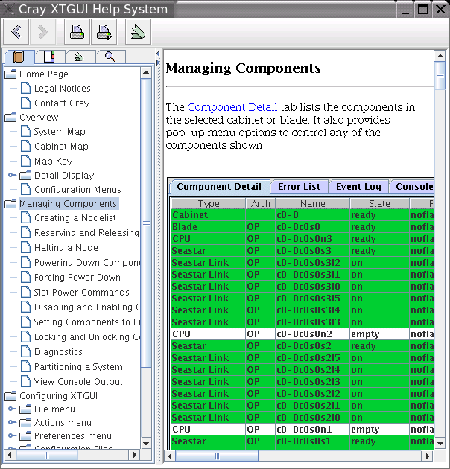Expand the Actions menu tree node

[x=12, y=422]
